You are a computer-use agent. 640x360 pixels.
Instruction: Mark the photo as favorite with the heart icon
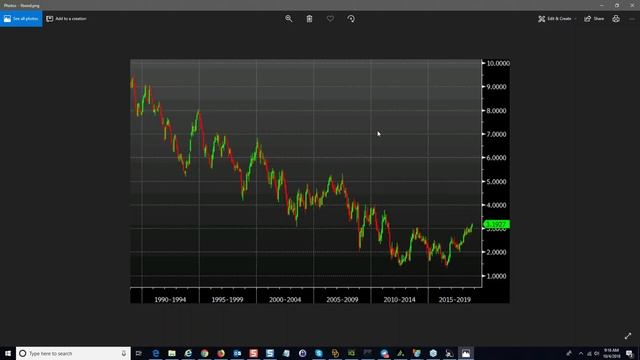click(x=330, y=19)
